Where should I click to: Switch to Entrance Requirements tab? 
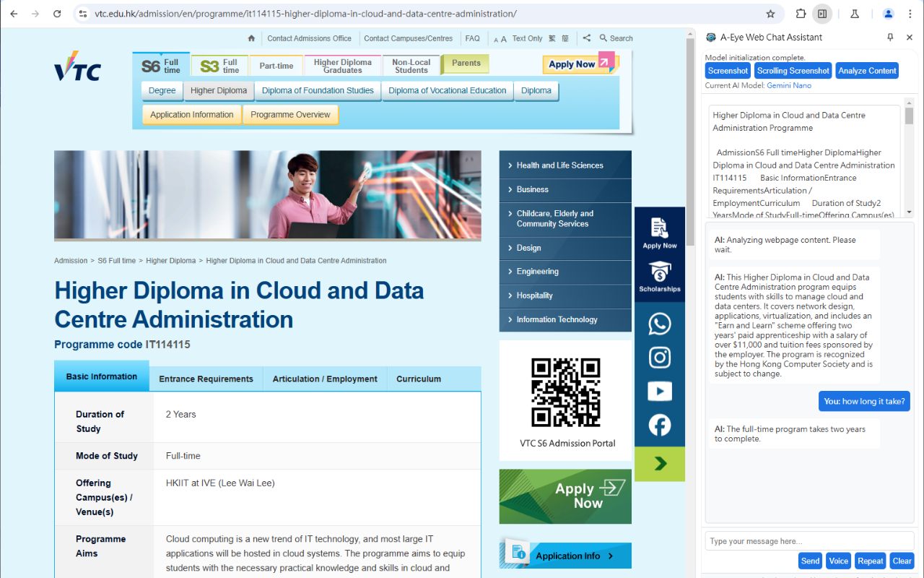(x=206, y=379)
